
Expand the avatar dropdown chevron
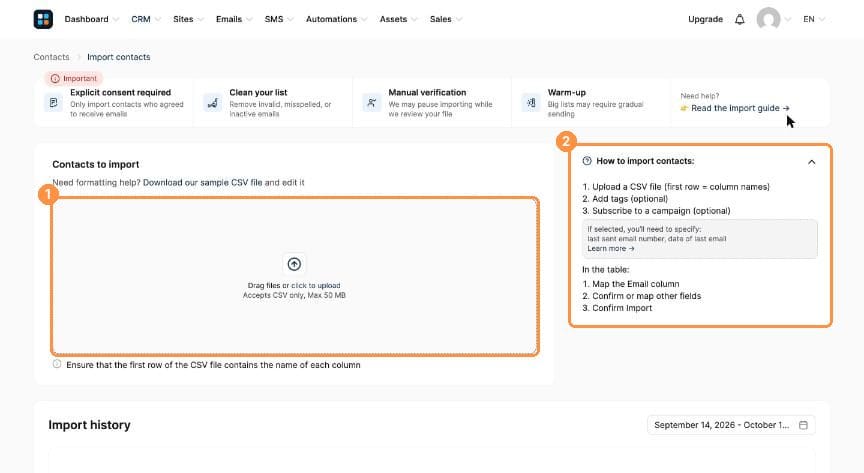(x=788, y=19)
